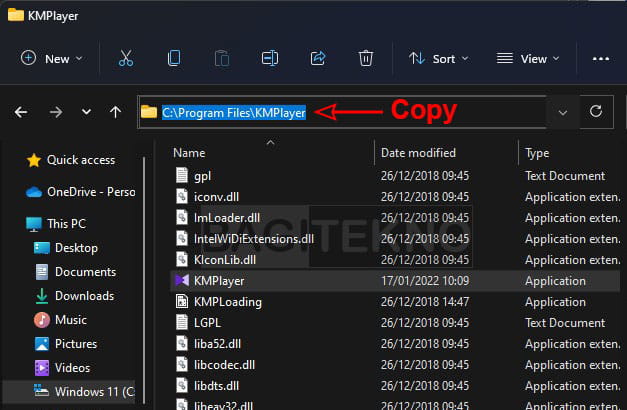This screenshot has height=410, width=627.
Task: Select the libcodec.dll file
Action: click(x=395, y=365)
